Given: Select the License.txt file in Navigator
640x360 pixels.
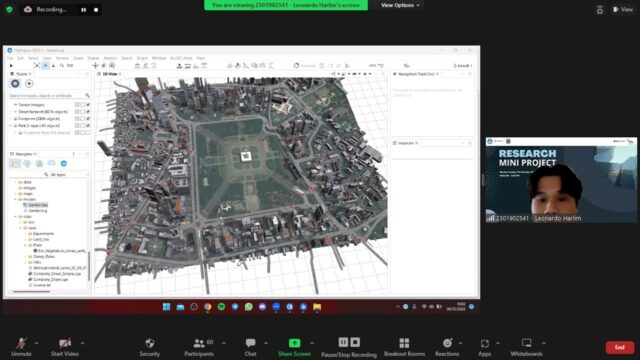Looking at the screenshot, I should tap(39, 285).
